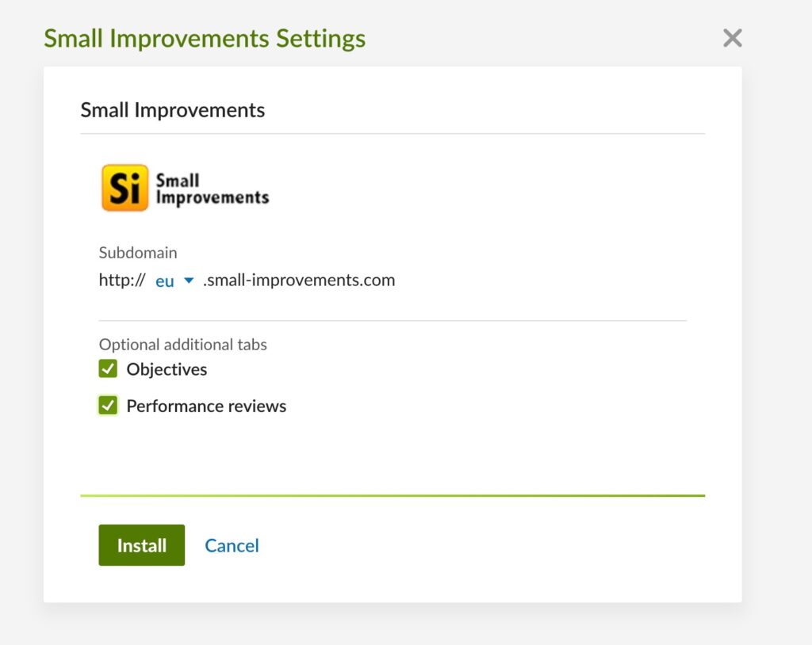Click the http:// prefix text
812x645 pixels.
tap(122, 280)
